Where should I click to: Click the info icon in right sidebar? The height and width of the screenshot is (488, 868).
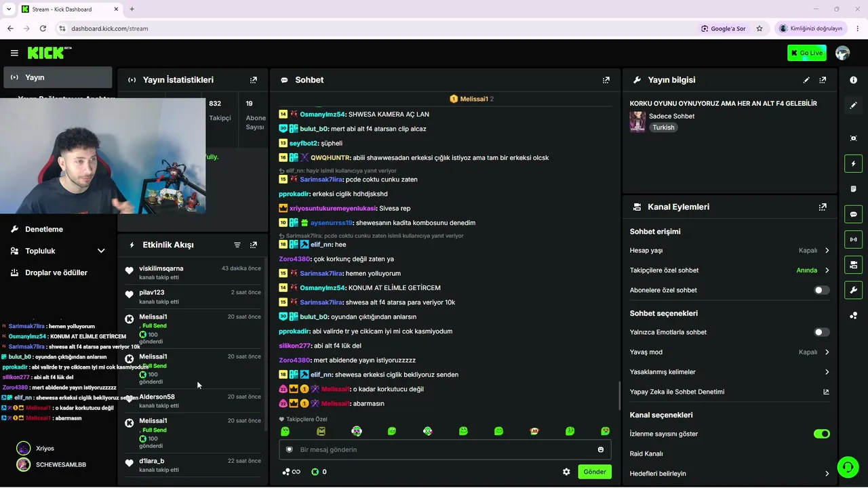(853, 80)
